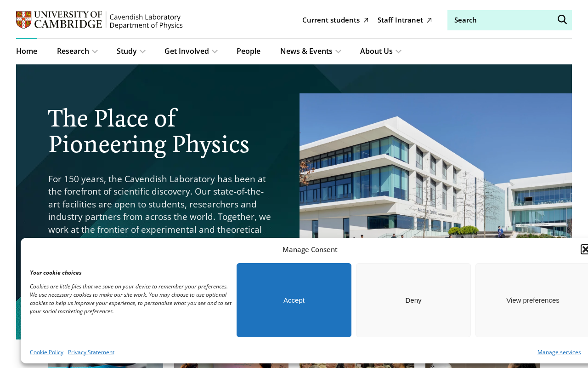Expand the Study menu chevron
Viewport: 588px width, 368px height.
click(x=142, y=52)
